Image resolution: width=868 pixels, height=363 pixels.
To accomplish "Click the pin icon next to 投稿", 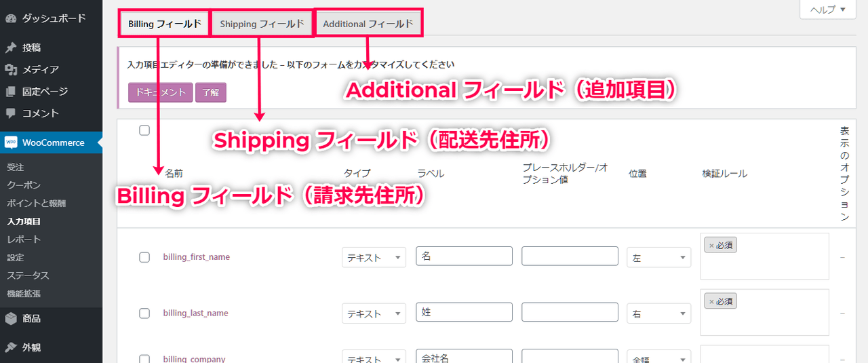I will (x=11, y=47).
